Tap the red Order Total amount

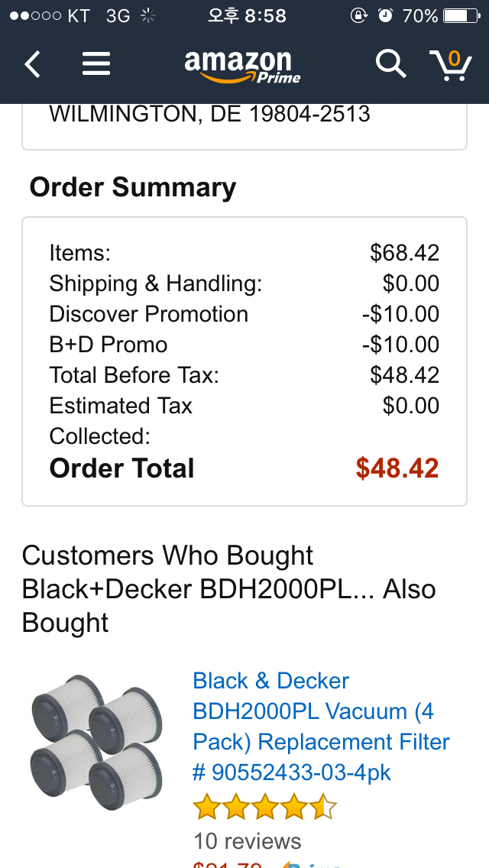[397, 468]
